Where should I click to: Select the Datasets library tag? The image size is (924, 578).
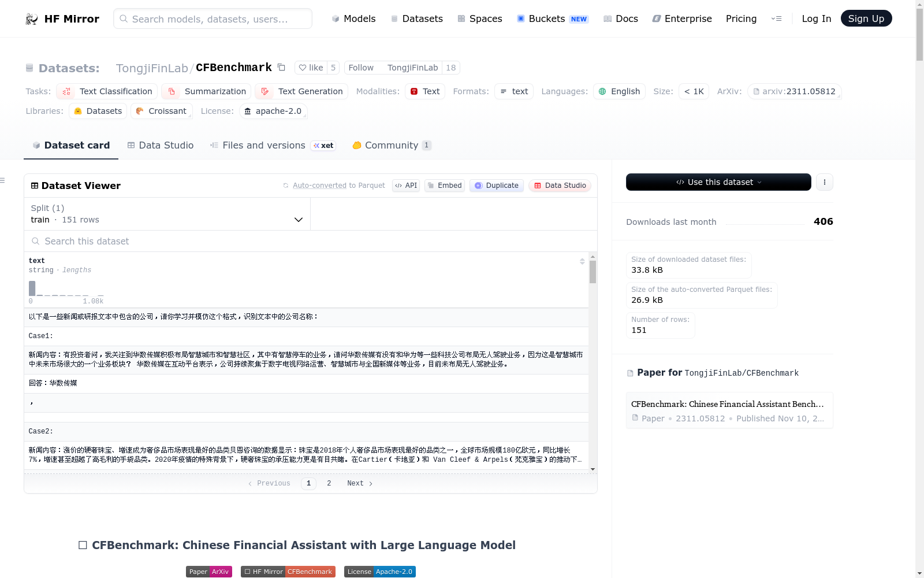click(98, 111)
